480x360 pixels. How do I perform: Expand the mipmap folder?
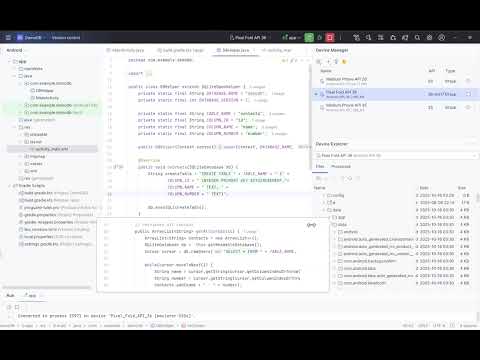(21, 156)
